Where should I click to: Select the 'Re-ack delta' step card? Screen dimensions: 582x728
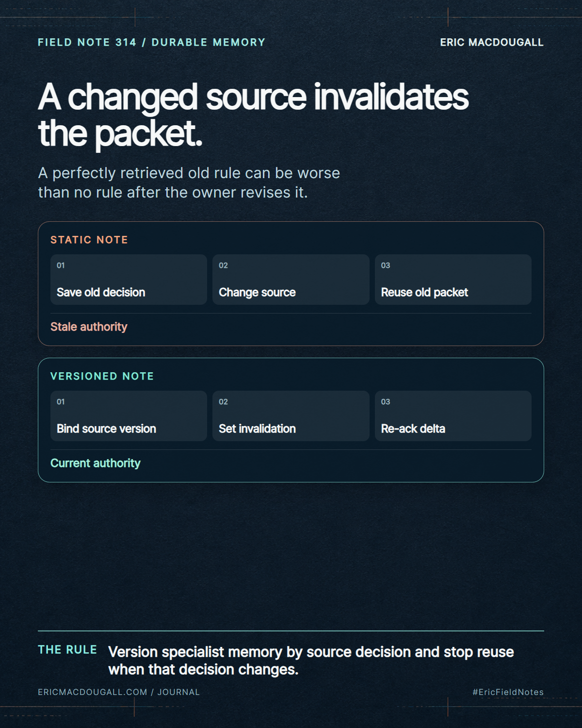click(453, 416)
